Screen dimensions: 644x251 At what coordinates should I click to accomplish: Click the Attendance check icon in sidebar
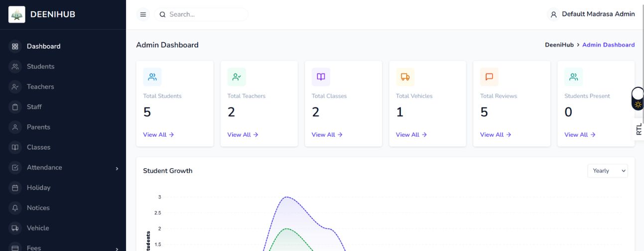coord(15,168)
